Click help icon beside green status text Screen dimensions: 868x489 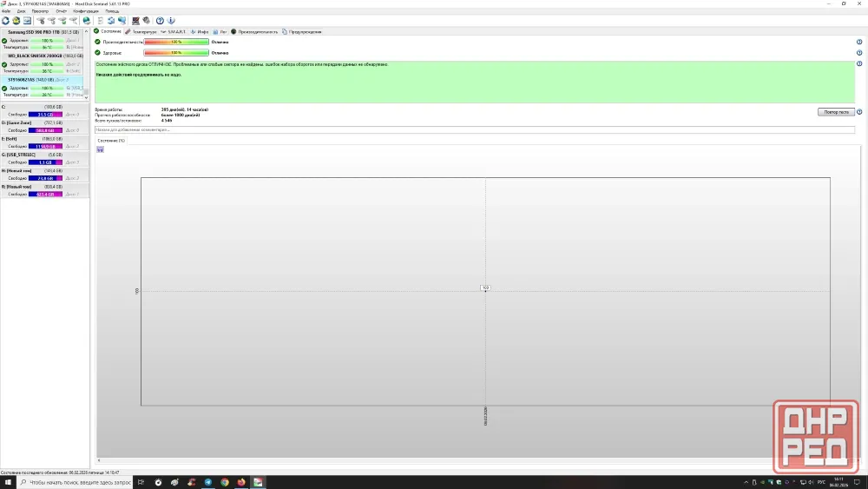(859, 63)
